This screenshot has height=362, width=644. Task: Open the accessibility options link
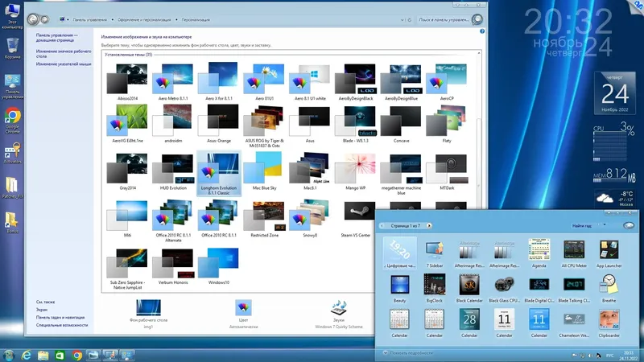pos(62,325)
